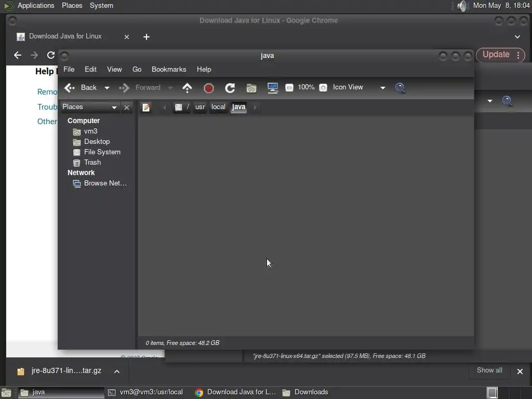Open Trash in the sidebar
This screenshot has height=399, width=532.
[87, 163]
